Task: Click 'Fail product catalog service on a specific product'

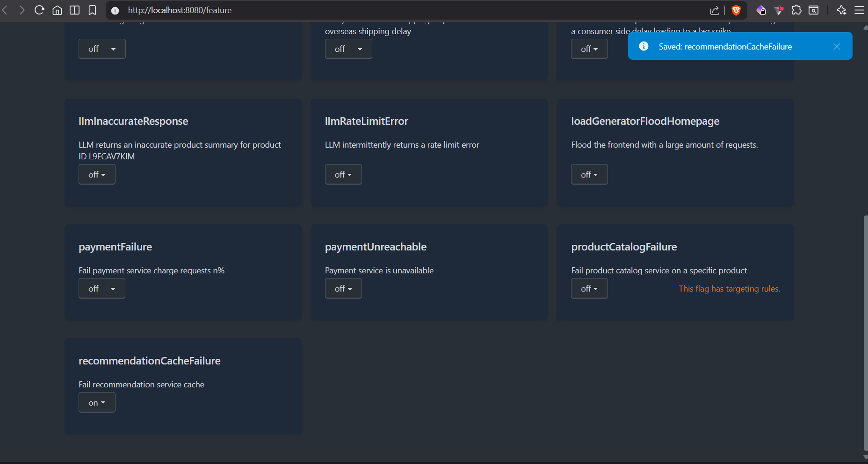Action: 659,271
